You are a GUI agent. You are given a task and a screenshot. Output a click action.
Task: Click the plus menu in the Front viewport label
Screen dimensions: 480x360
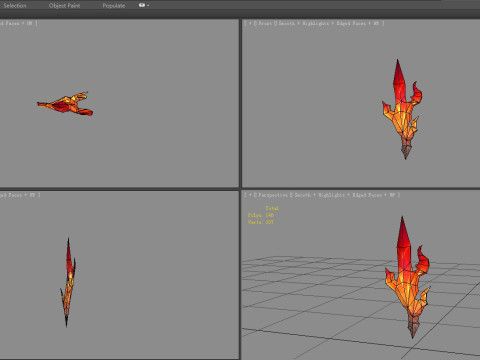(250, 23)
